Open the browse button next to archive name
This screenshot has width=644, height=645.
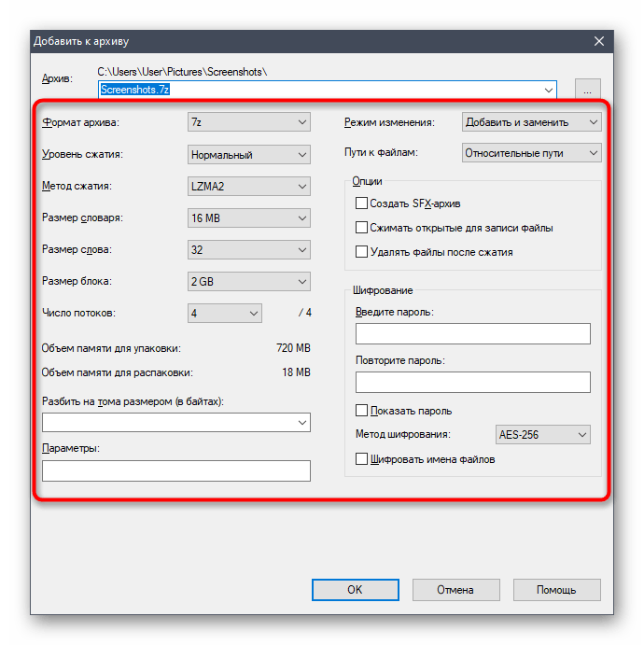pyautogui.click(x=587, y=90)
